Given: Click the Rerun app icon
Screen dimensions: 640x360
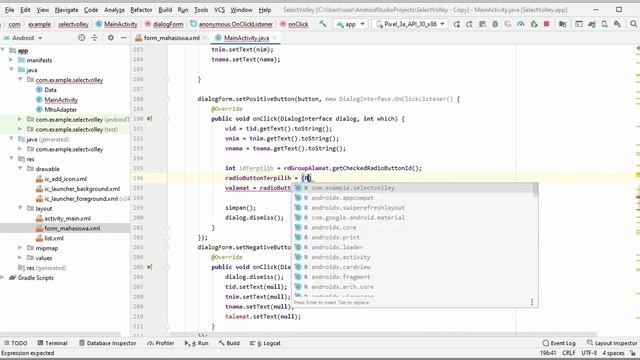Looking at the screenshot, I should tap(457, 24).
